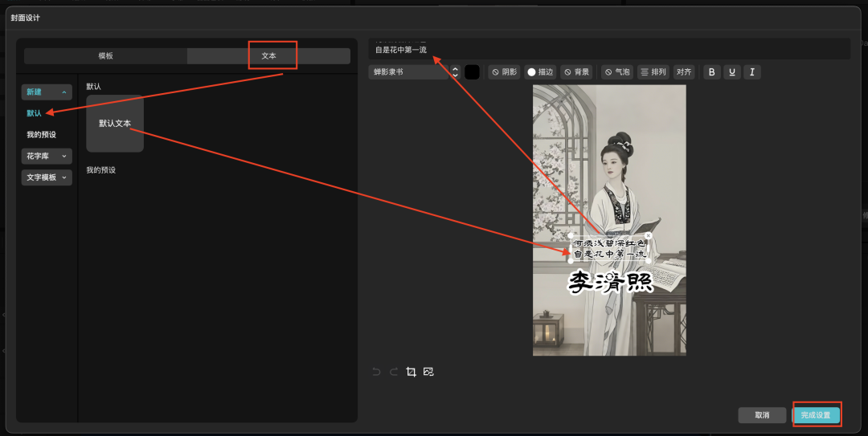The image size is (868, 436).
Task: Click the redo arrow icon
Action: click(x=394, y=372)
